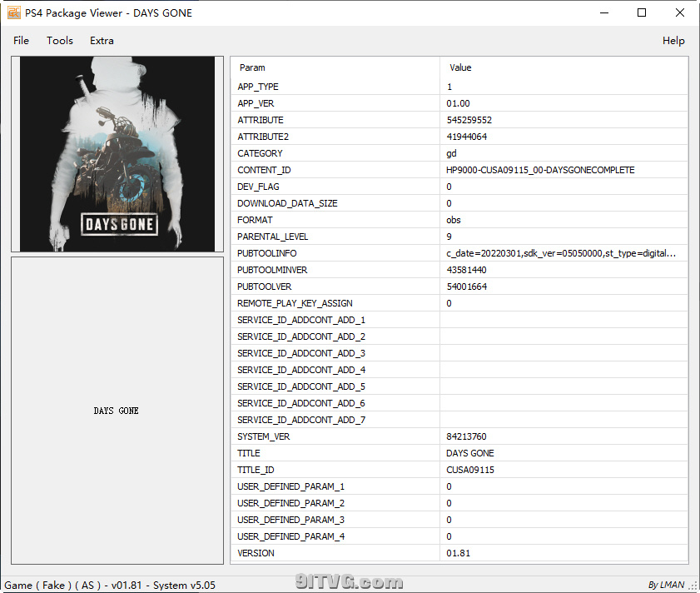Image resolution: width=700 pixels, height=593 pixels.
Task: Select the PARENTAL_LEVEL row
Action: tap(271, 237)
